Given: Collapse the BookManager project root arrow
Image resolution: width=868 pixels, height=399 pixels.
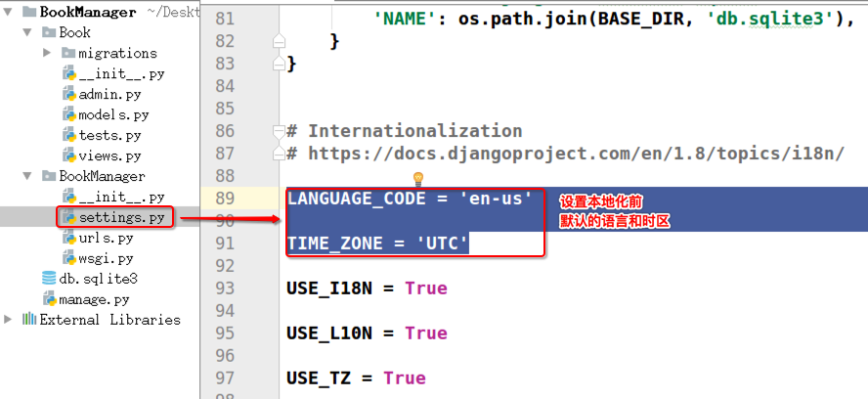Looking at the screenshot, I should point(8,12).
